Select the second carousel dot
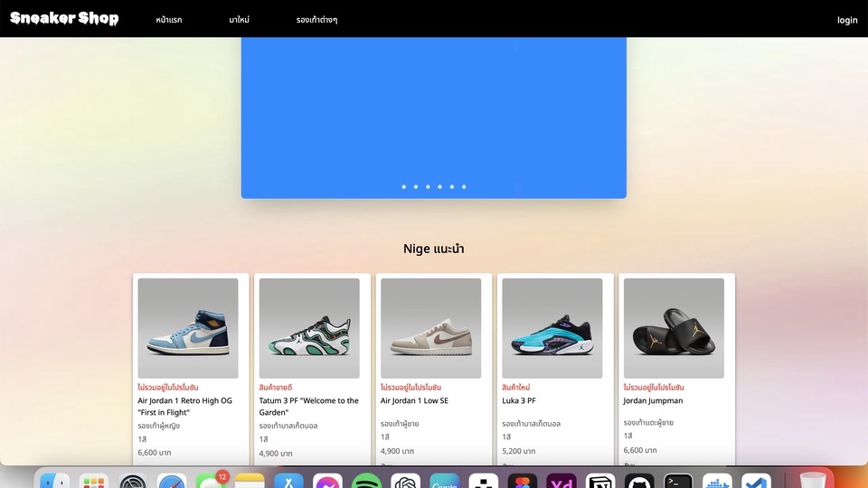 [x=416, y=187]
